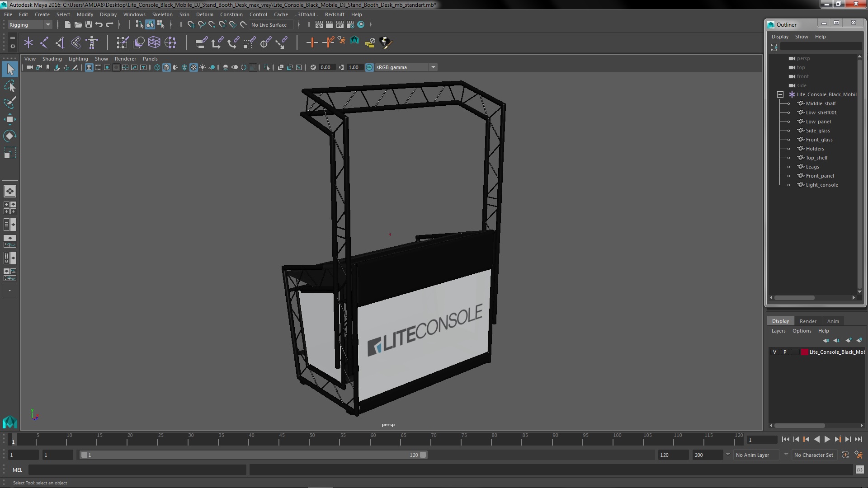The width and height of the screenshot is (868, 488).
Task: Toggle viewport grid display icon
Action: (89, 67)
